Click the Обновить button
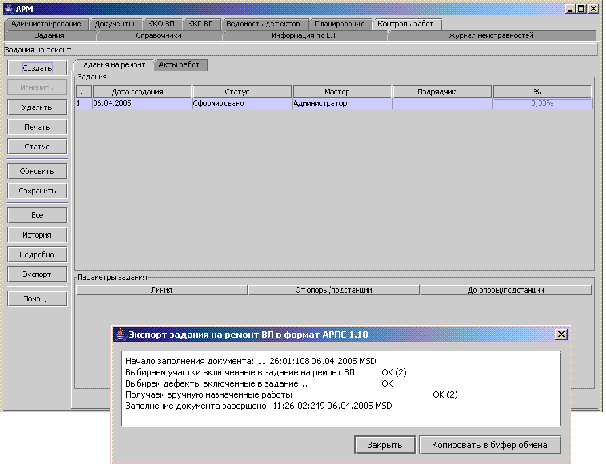This screenshot has width=606, height=467. pyautogui.click(x=37, y=171)
